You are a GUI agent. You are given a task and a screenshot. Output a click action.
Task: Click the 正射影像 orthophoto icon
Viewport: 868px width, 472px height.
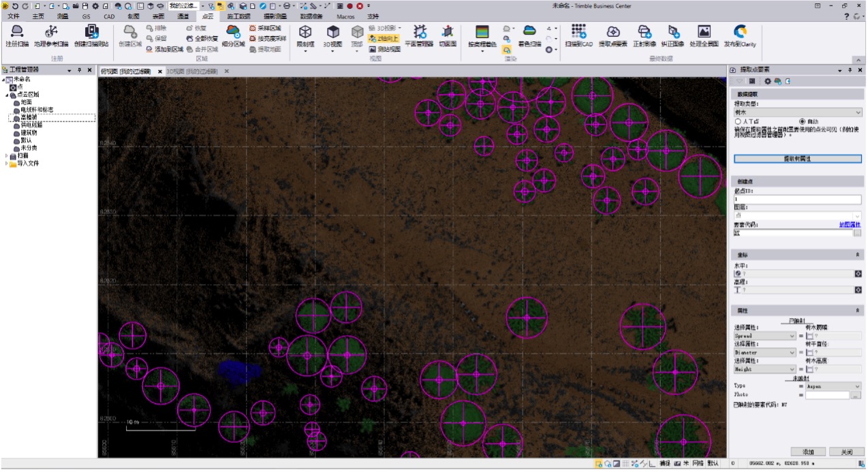[x=644, y=31]
